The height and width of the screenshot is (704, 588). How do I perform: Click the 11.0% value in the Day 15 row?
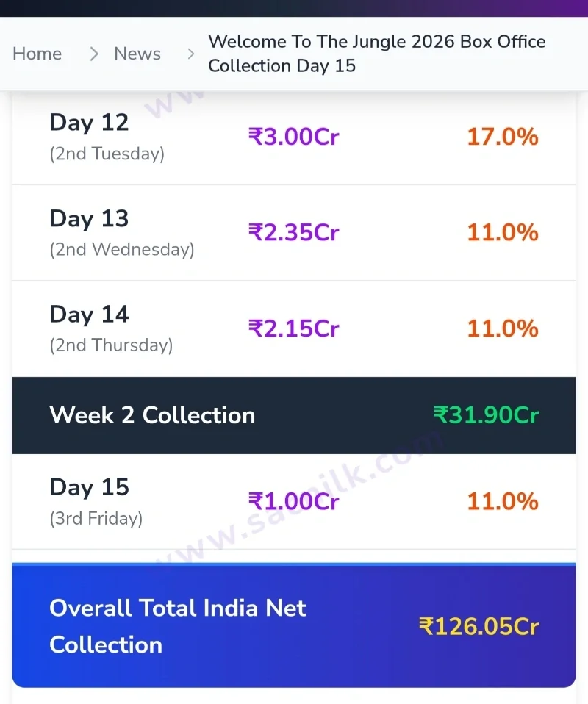(x=503, y=501)
